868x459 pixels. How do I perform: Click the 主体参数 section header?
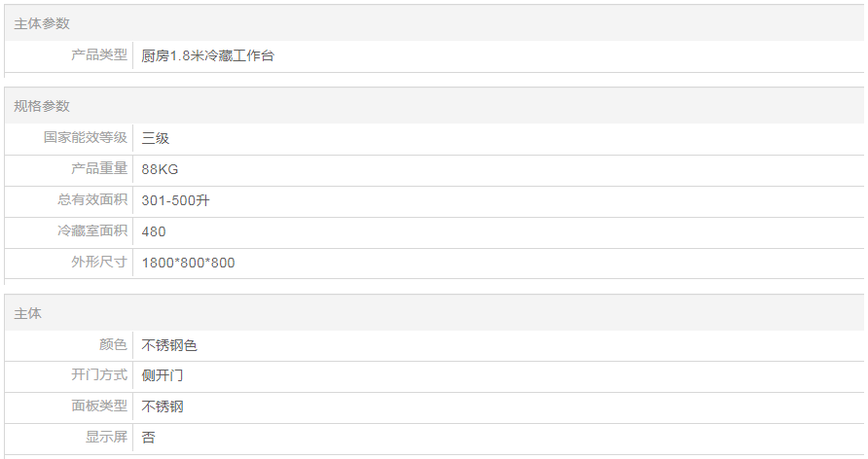(x=42, y=23)
